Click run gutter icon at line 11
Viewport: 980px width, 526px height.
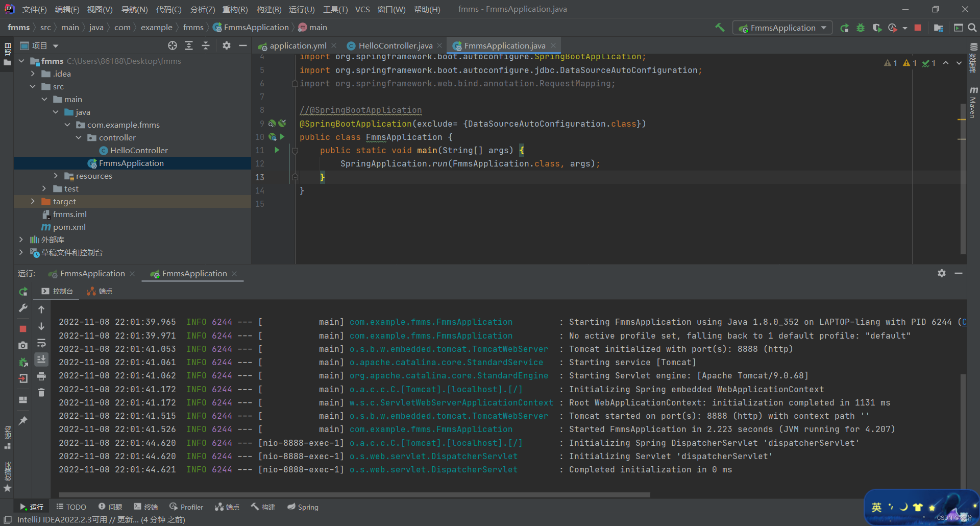click(x=277, y=150)
